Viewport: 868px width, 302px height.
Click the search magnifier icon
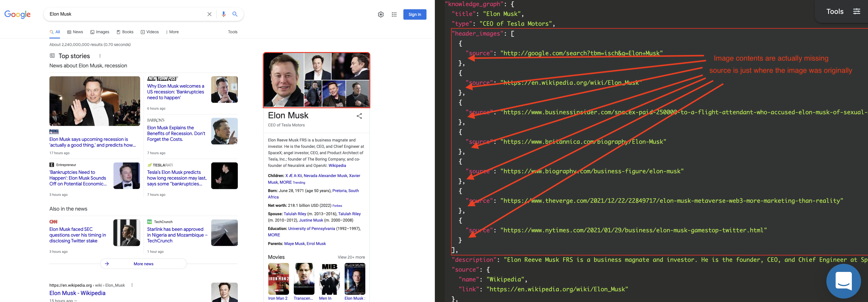pyautogui.click(x=235, y=14)
